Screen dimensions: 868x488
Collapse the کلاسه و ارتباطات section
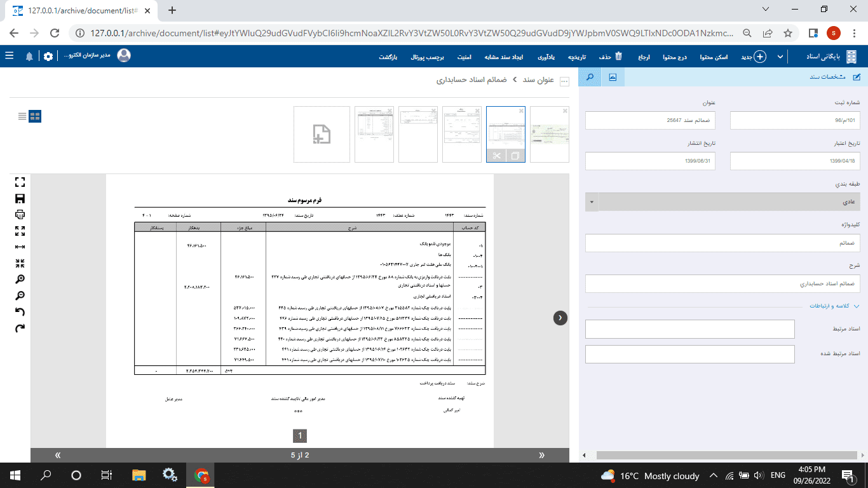click(856, 306)
